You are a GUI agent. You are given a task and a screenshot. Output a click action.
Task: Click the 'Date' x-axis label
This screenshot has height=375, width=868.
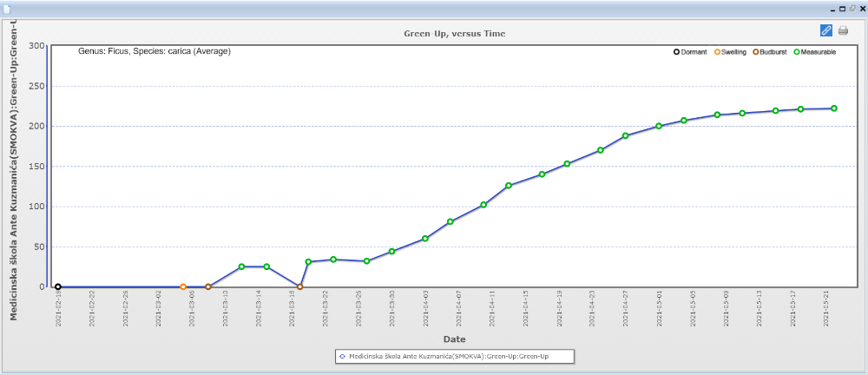tap(454, 339)
